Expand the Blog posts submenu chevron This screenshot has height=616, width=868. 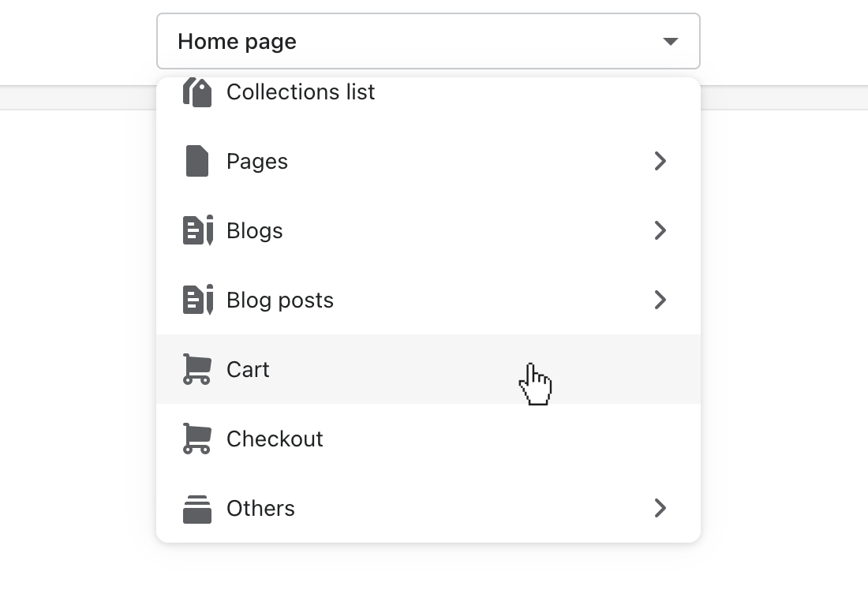(x=660, y=300)
